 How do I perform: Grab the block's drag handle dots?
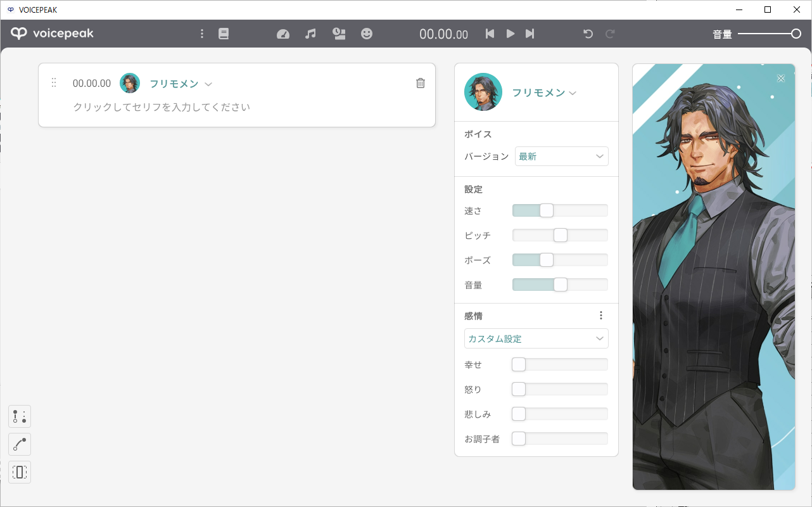54,83
